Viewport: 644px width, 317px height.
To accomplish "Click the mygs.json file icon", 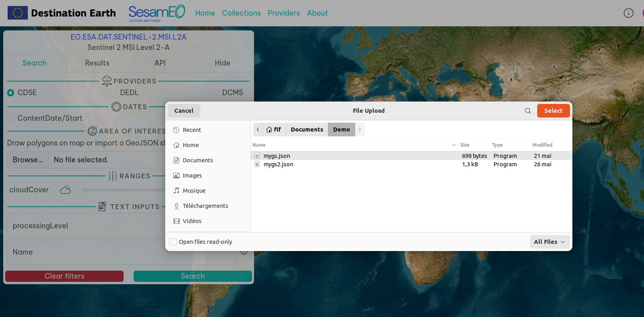I will click(x=257, y=156).
